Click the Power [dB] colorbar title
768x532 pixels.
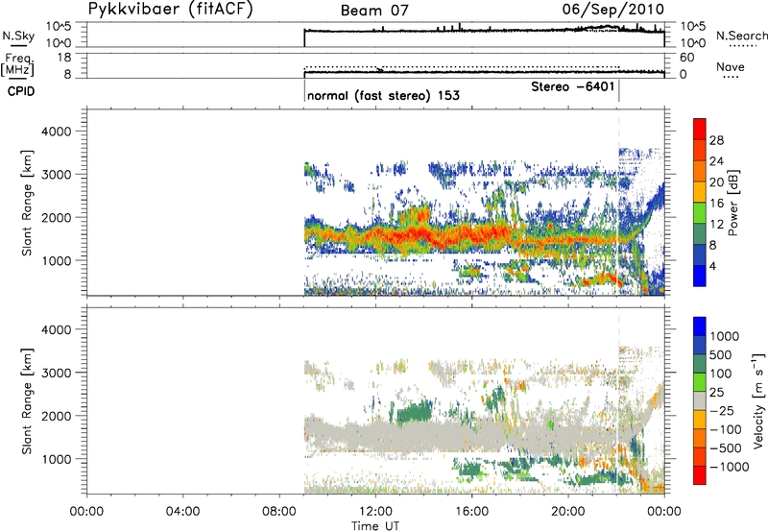(x=733, y=203)
